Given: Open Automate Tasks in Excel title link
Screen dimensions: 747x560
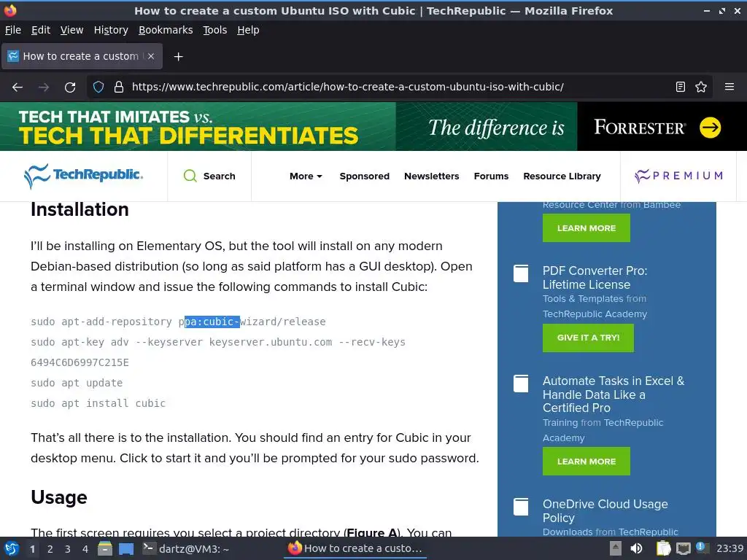Looking at the screenshot, I should 614,394.
